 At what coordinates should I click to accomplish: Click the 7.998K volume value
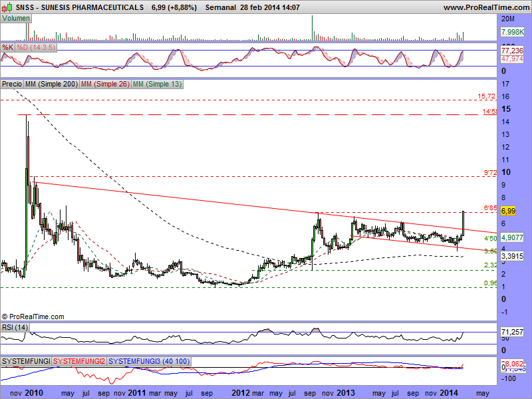pos(512,32)
